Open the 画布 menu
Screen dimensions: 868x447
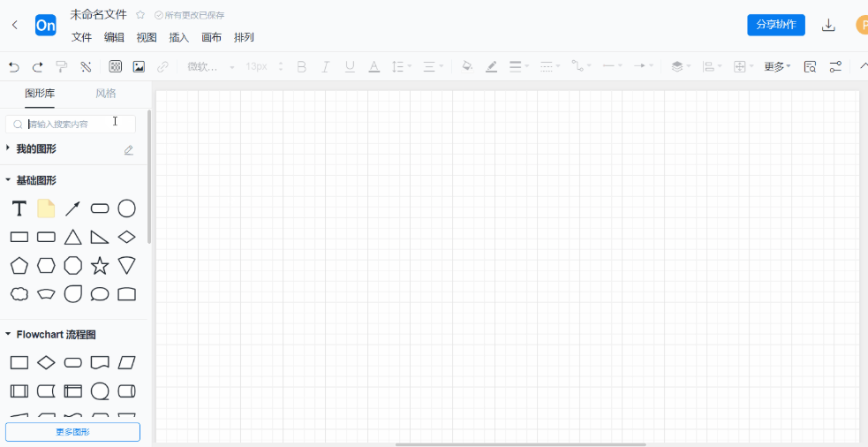tap(211, 38)
